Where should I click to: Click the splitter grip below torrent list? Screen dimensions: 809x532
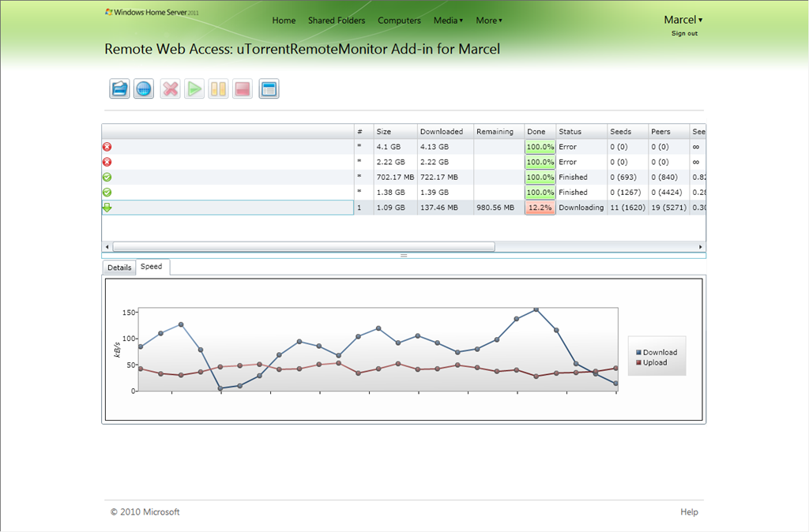[x=404, y=255]
